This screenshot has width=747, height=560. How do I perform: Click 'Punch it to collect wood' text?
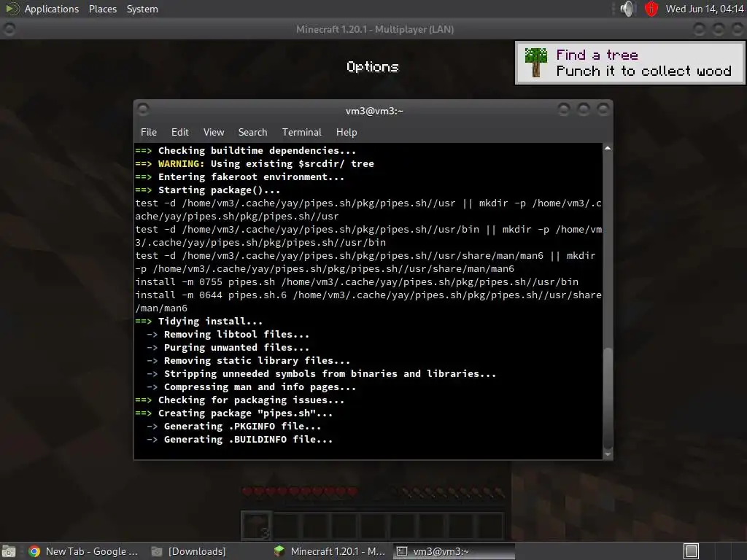click(643, 71)
